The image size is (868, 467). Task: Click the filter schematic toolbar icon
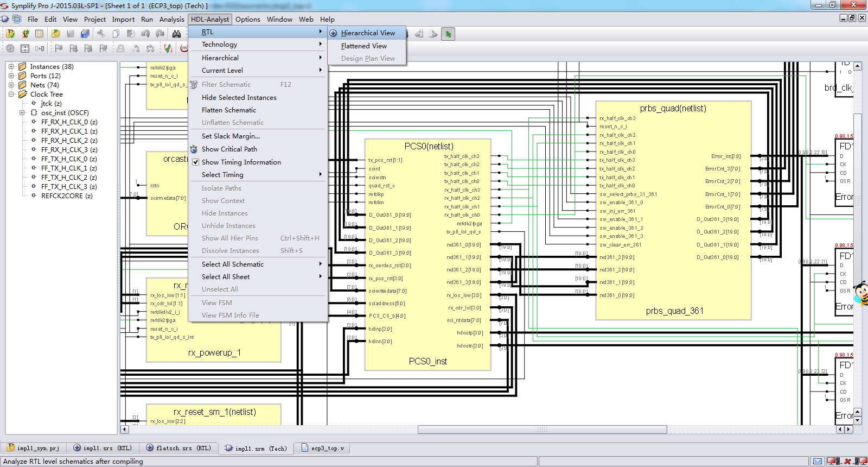[x=40, y=48]
